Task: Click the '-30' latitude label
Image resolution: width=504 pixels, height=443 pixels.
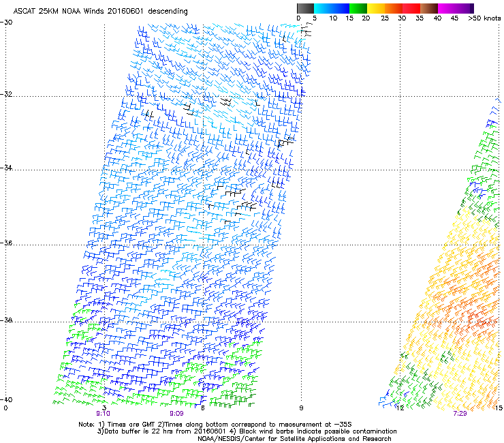Action: pyautogui.click(x=6, y=22)
